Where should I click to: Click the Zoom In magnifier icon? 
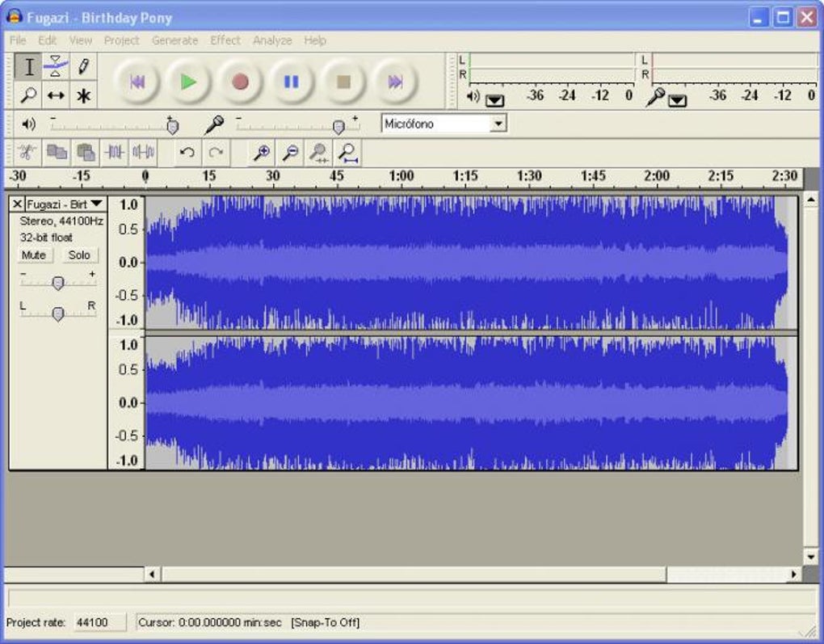pyautogui.click(x=262, y=152)
